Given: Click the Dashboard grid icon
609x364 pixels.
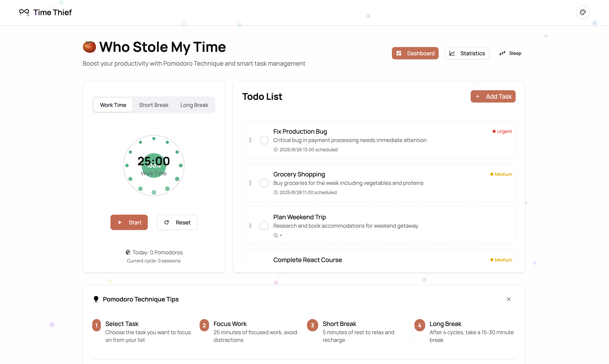Looking at the screenshot, I should (x=399, y=53).
